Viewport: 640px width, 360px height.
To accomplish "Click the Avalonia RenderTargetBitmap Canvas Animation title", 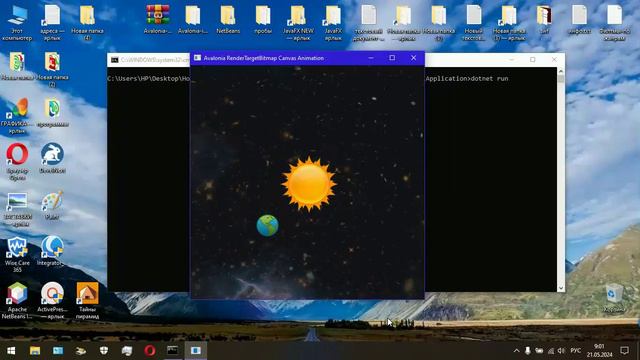I will (x=264, y=58).
